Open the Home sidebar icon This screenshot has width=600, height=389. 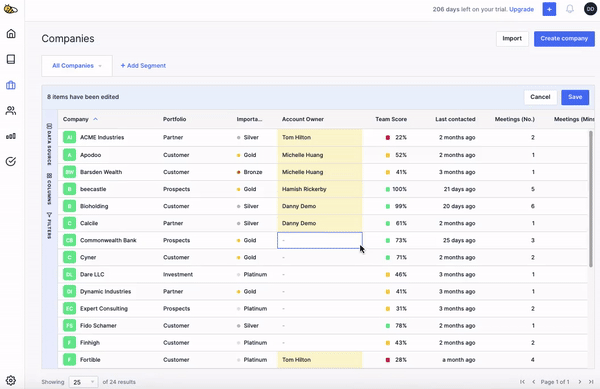pyautogui.click(x=11, y=34)
